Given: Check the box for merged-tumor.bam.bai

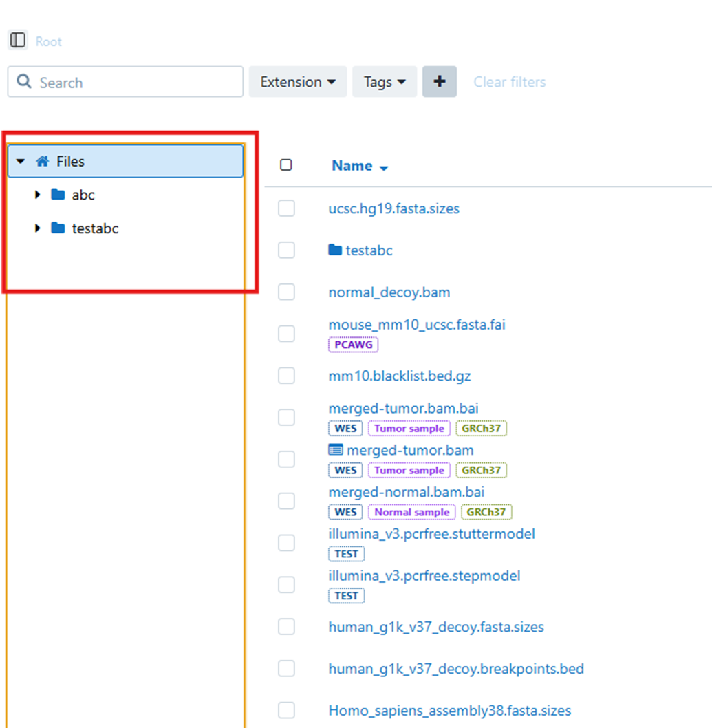Looking at the screenshot, I should [x=286, y=417].
